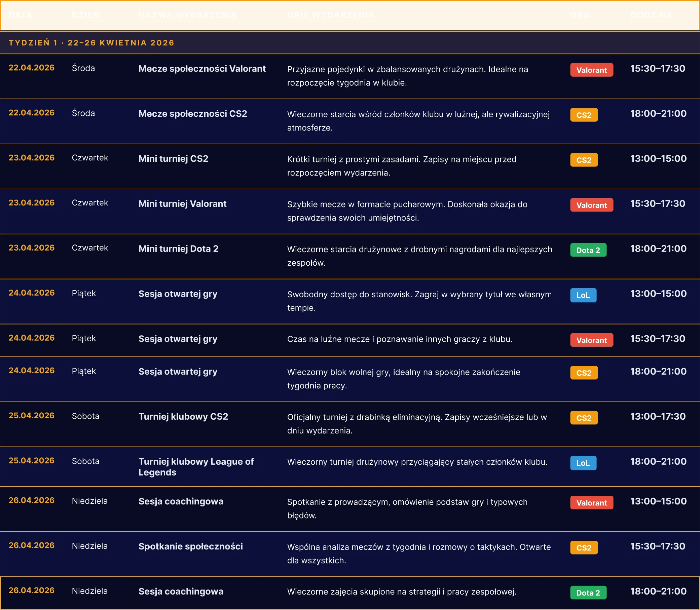Image resolution: width=700 pixels, height=610 pixels.
Task: Select date 23.04.2026 in 'Mini turniej Valorant' row
Action: click(31, 202)
